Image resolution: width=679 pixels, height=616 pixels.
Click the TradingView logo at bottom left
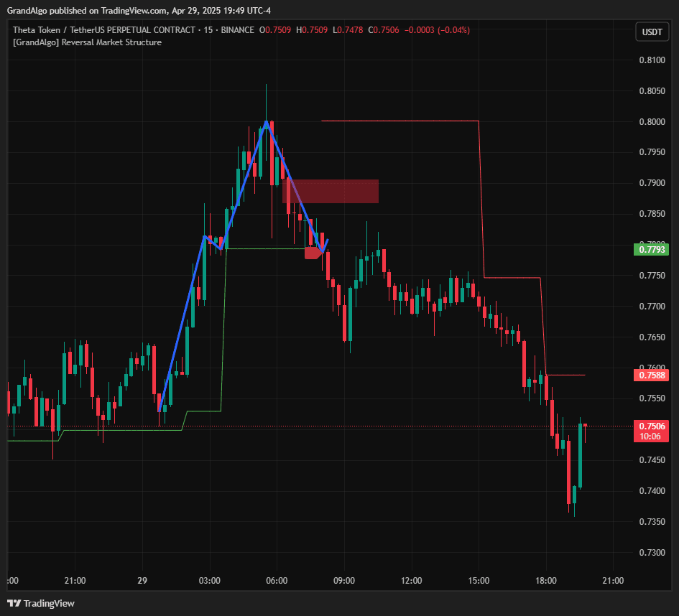[x=40, y=603]
